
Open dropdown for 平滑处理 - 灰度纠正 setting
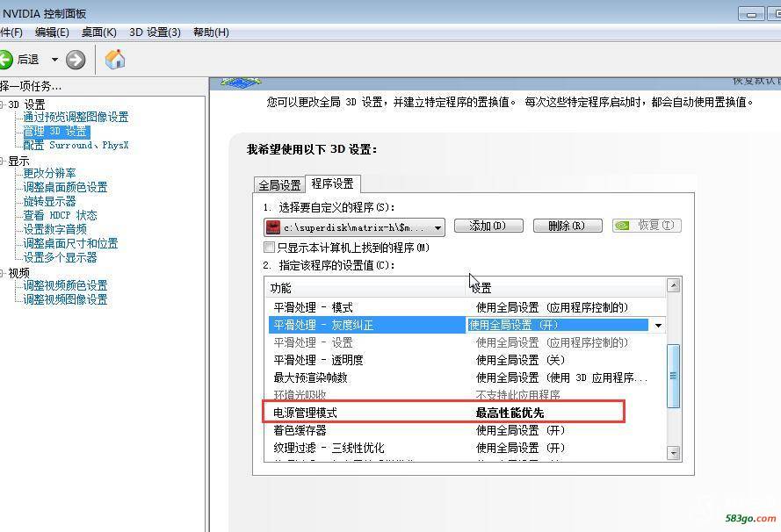[659, 326]
